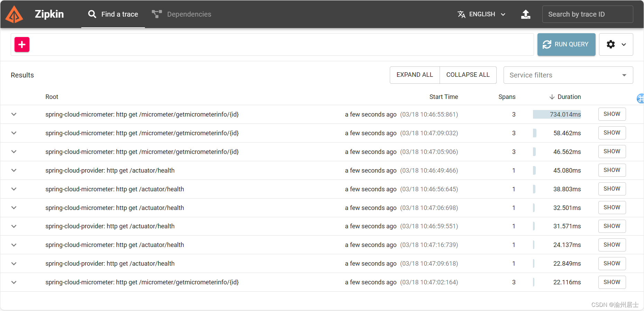The image size is (644, 311).
Task: Add a search criterion with plus button
Action: [22, 44]
